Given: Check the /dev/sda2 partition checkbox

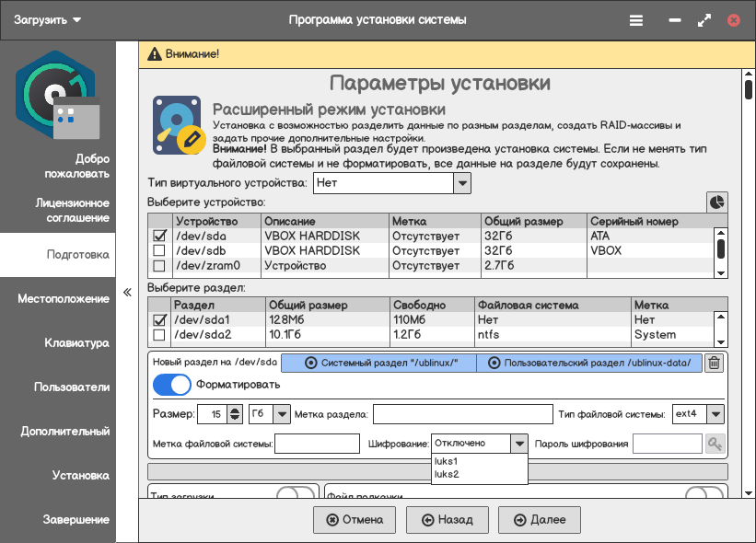Looking at the screenshot, I should pos(158,334).
